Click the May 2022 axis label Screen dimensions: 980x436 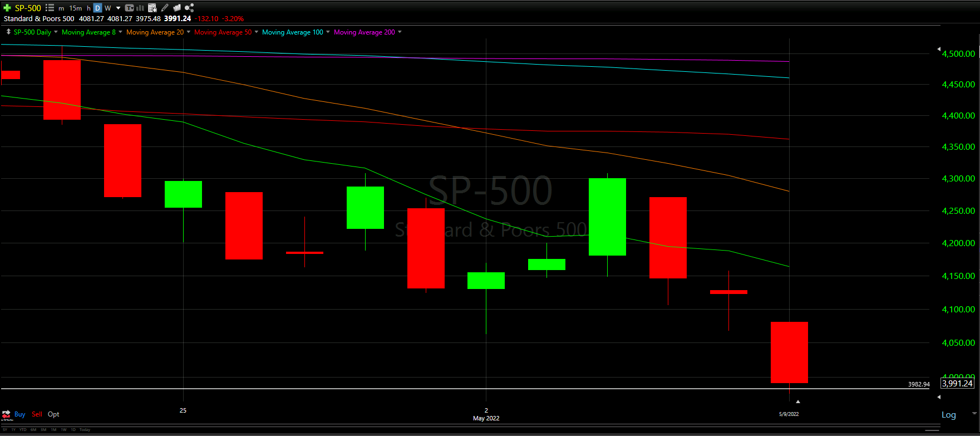click(486, 418)
